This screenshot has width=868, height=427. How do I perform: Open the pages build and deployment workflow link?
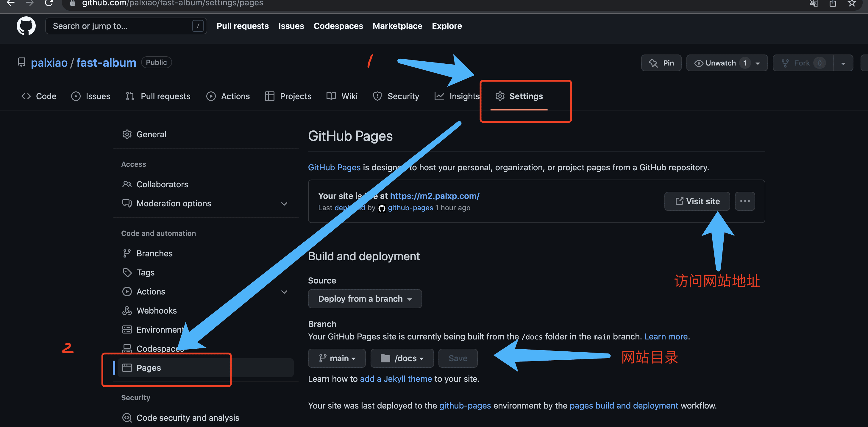[624, 406]
